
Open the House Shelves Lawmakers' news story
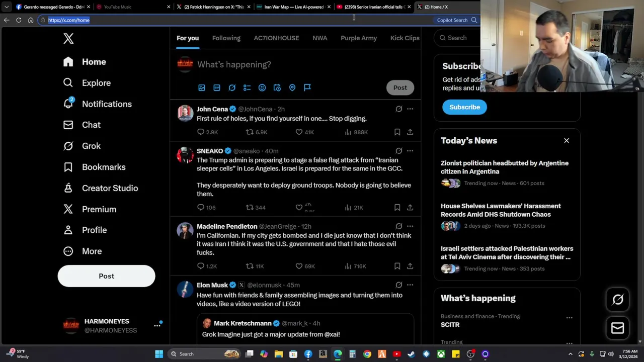pos(501,210)
